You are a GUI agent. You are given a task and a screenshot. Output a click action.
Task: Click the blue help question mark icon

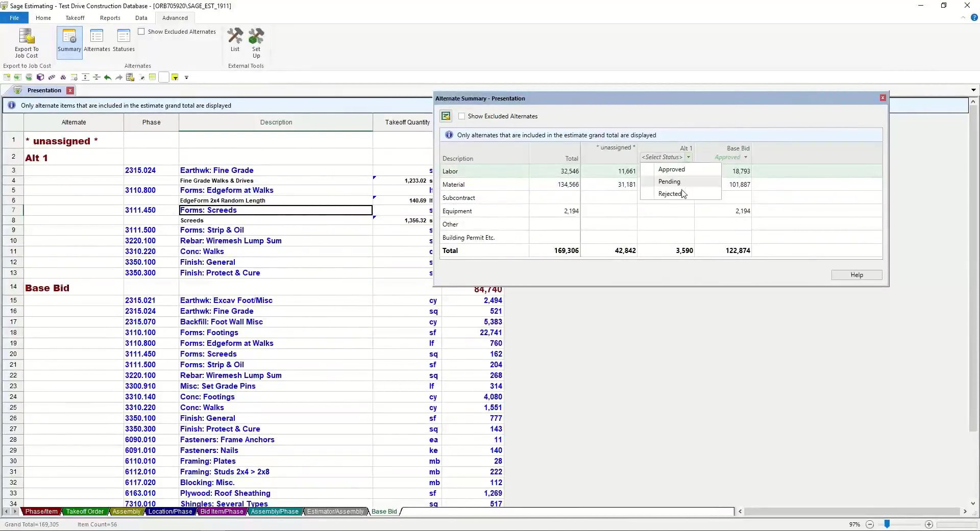coord(974,17)
